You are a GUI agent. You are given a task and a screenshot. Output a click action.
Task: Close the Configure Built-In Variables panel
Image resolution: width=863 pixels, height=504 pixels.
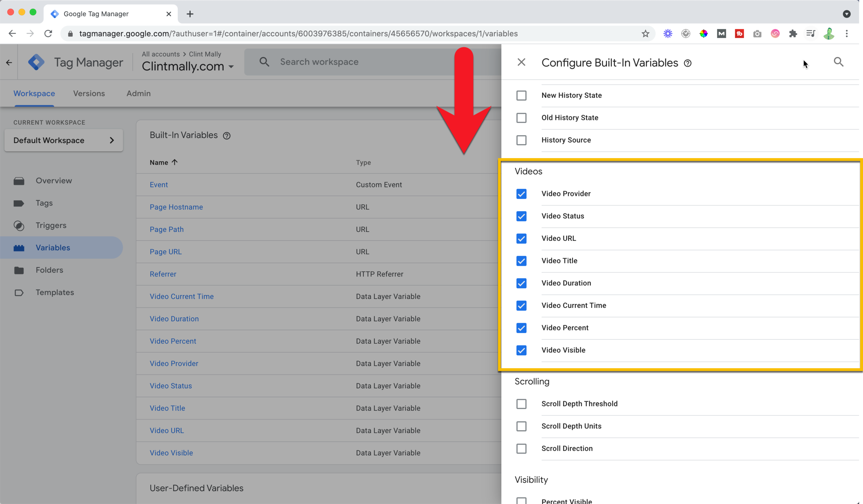pos(521,62)
